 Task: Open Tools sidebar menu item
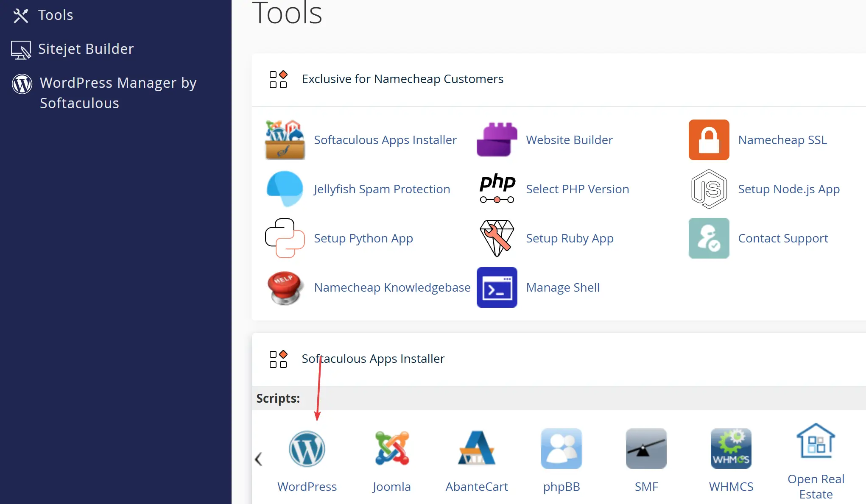[56, 15]
